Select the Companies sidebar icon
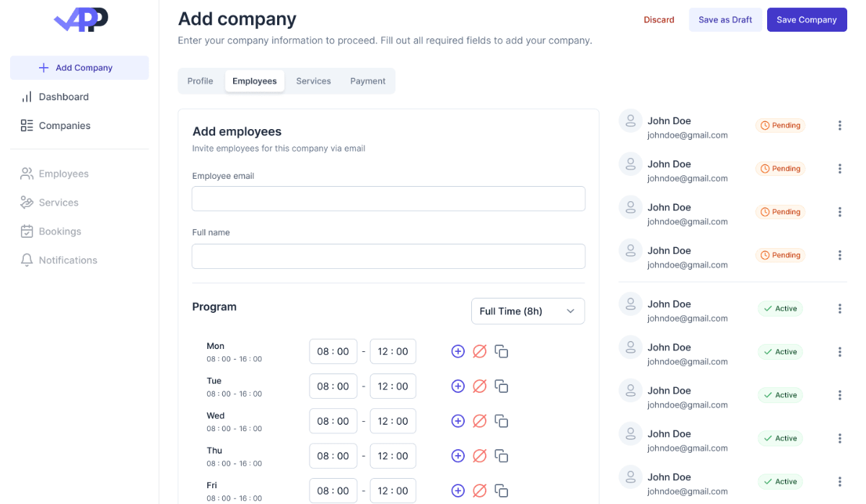This screenshot has height=504, width=866. (x=27, y=125)
